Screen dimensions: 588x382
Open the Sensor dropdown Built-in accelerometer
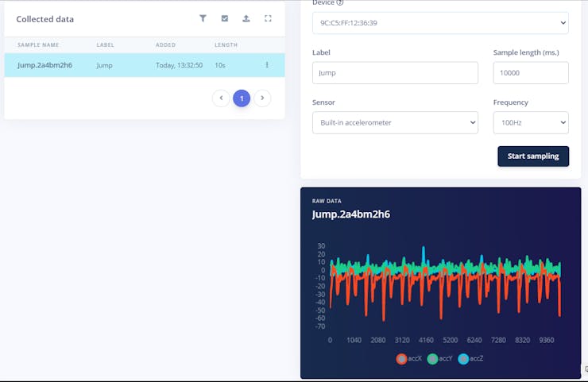pyautogui.click(x=395, y=122)
